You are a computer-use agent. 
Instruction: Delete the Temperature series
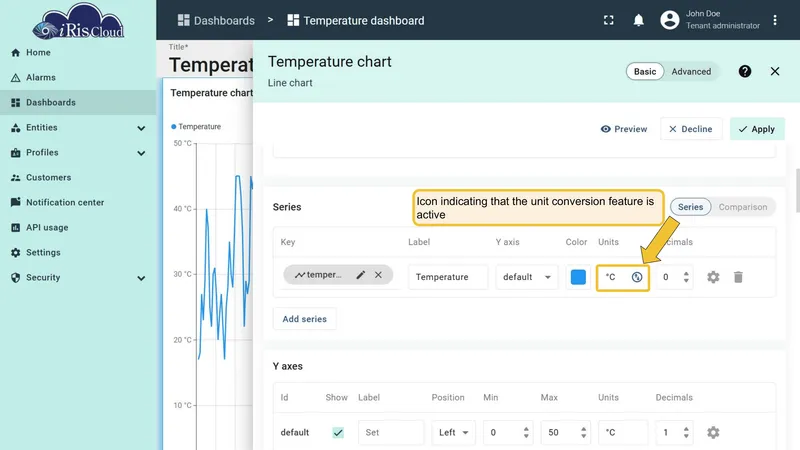click(738, 277)
